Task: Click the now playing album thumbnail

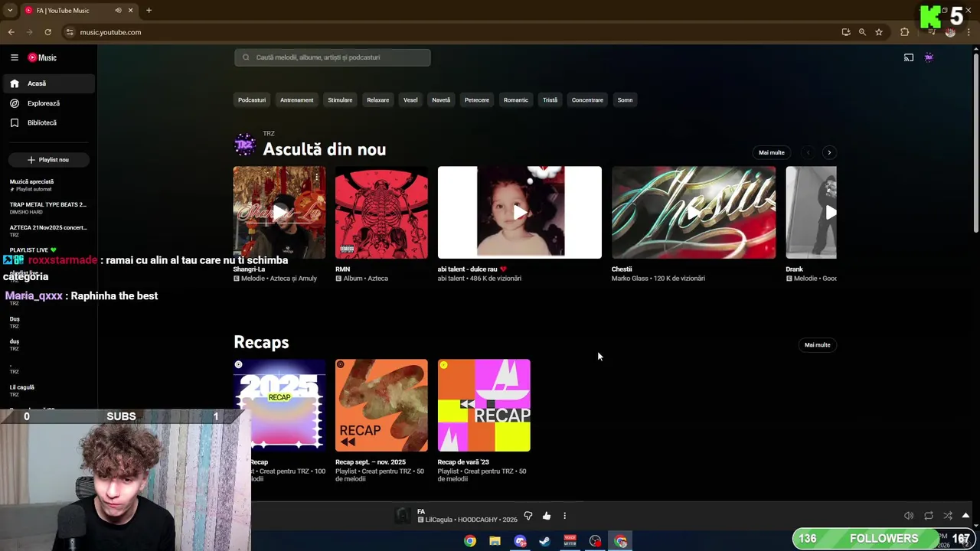Action: click(x=403, y=516)
